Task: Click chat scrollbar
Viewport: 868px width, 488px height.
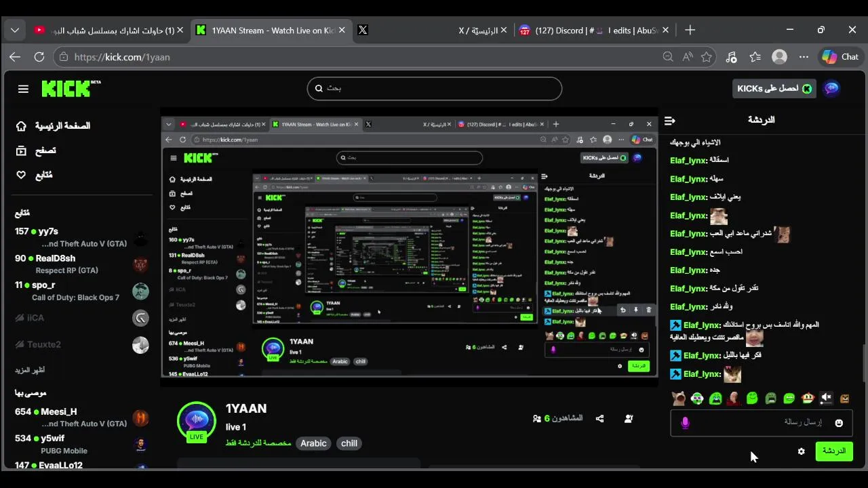Action: pyautogui.click(x=864, y=363)
